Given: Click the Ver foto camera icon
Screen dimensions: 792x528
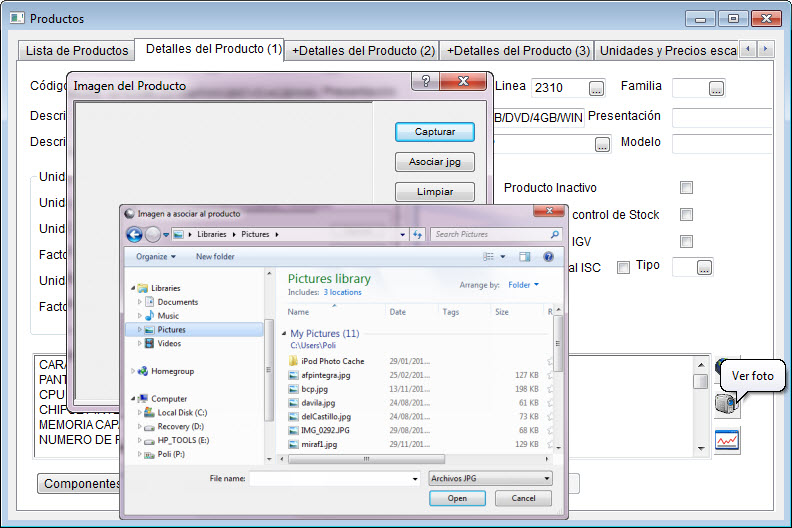Looking at the screenshot, I should click(725, 404).
